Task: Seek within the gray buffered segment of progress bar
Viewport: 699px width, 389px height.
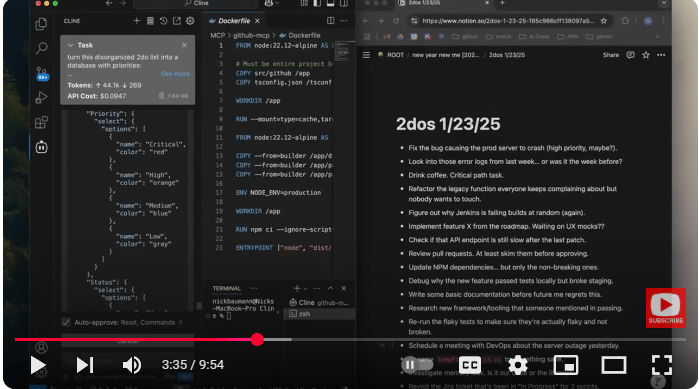Action: [278, 340]
